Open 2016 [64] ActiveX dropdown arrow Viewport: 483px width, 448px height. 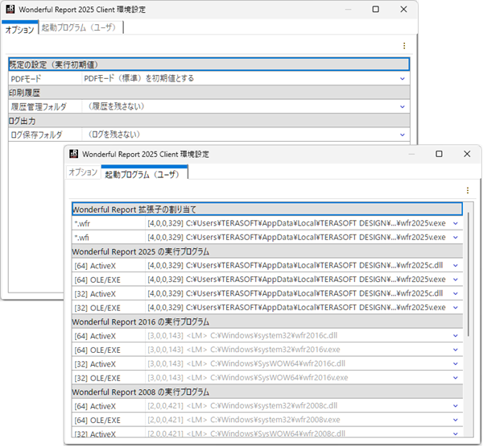point(456,336)
